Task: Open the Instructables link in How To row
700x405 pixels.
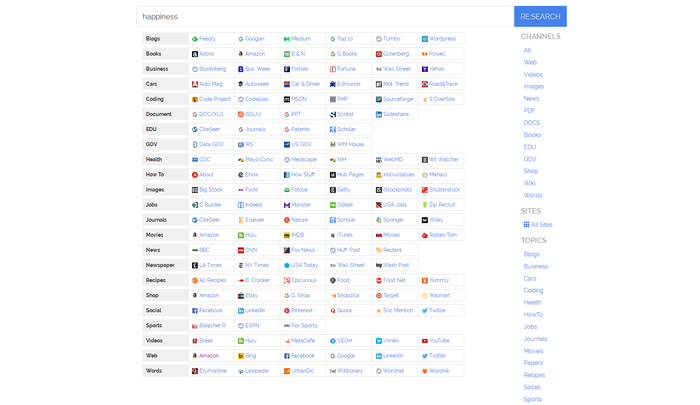Action: (x=399, y=175)
